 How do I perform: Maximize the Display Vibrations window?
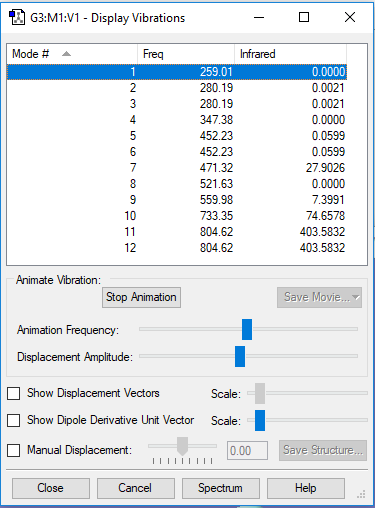pyautogui.click(x=304, y=17)
